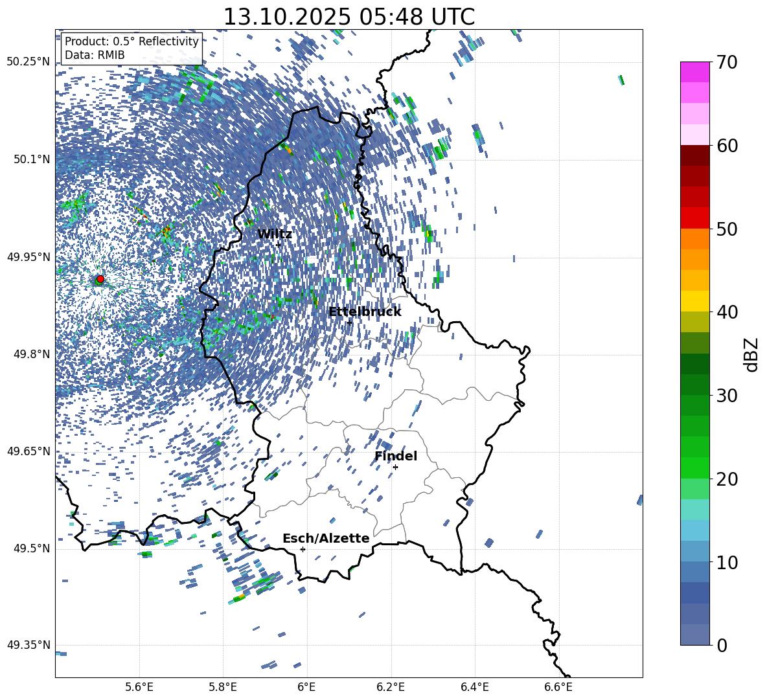This screenshot has height=700, width=767.
Task: Click the Ettelbruck city label
Action: (x=365, y=312)
